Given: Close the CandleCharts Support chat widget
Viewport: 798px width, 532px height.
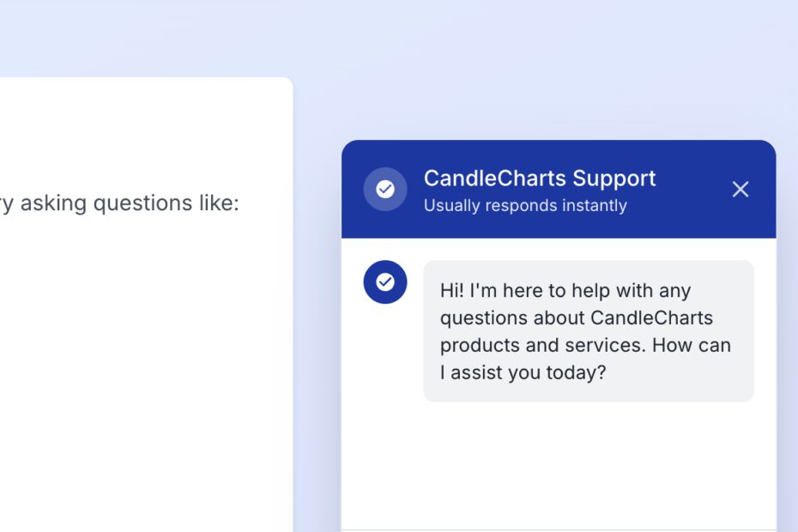Looking at the screenshot, I should [x=741, y=190].
